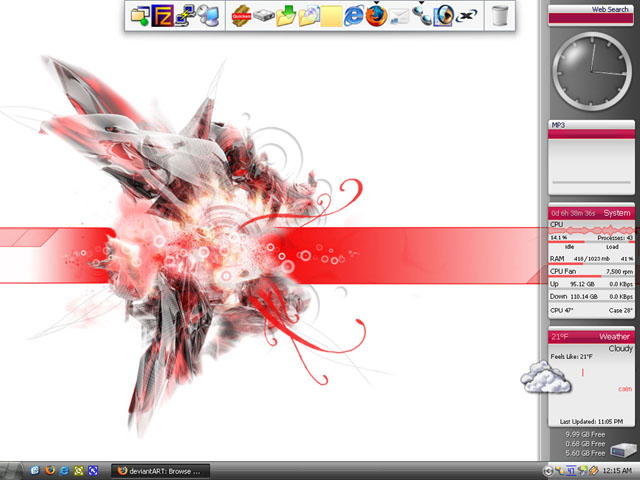The width and height of the screenshot is (640, 480).
Task: Click the "Processes: 43" text
Action: (x=615, y=238)
